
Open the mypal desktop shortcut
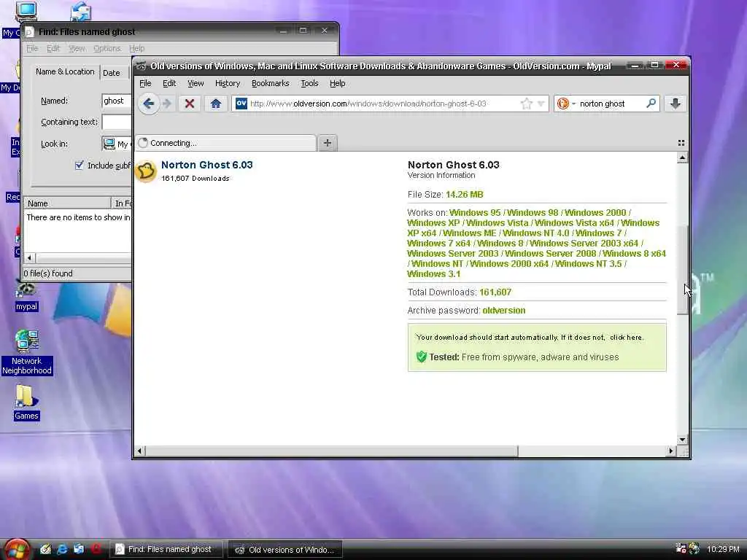point(26,296)
